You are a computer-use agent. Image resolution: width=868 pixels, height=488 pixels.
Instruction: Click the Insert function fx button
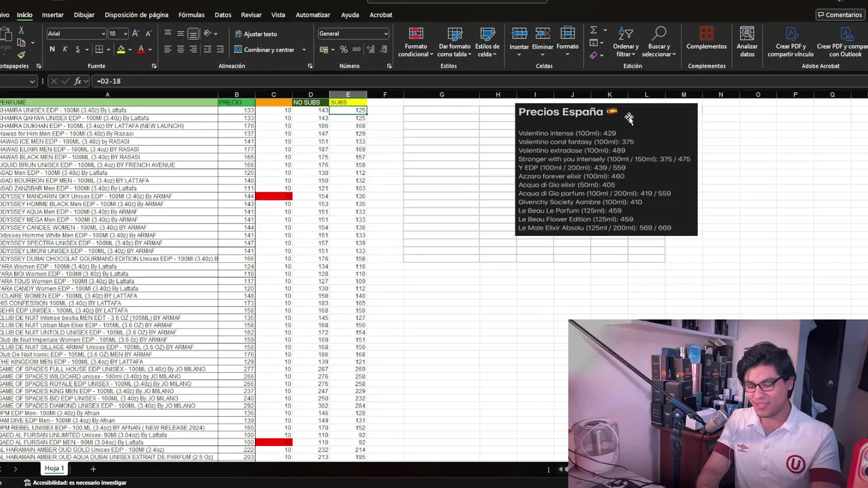click(x=78, y=81)
